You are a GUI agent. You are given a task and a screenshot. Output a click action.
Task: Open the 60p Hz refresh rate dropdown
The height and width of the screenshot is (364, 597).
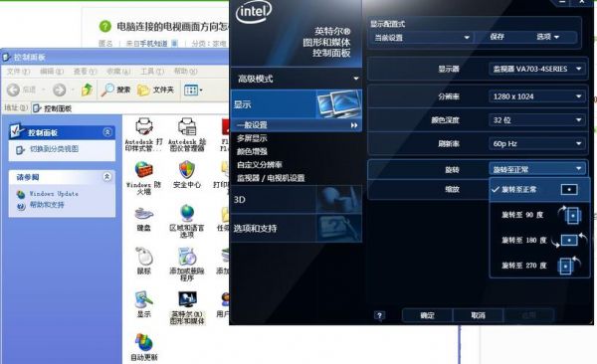tap(537, 143)
